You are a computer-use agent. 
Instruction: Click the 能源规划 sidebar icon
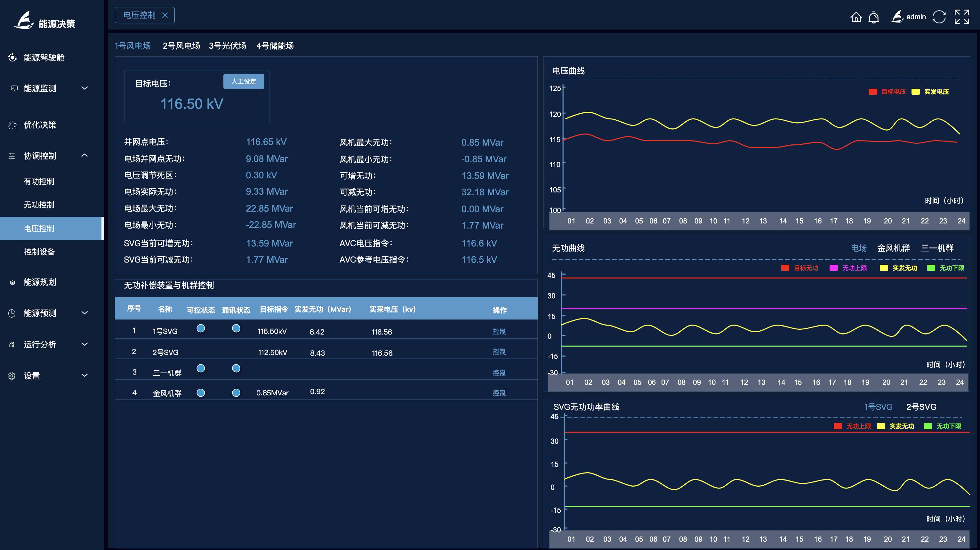[12, 282]
